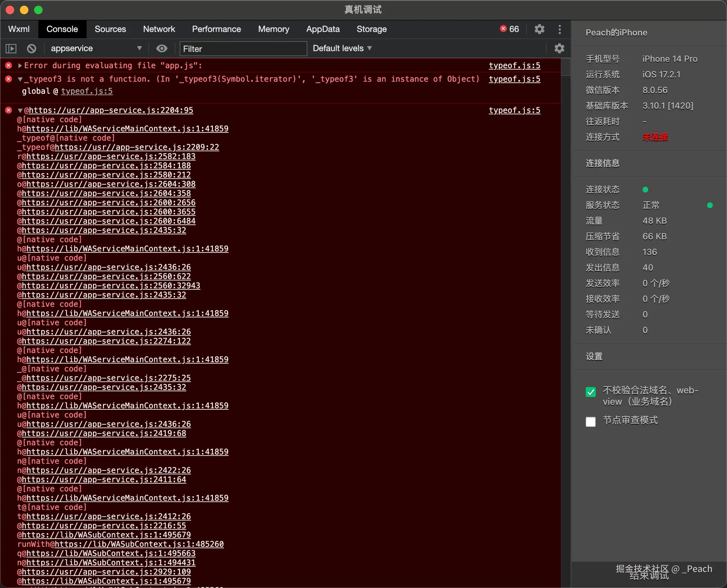Open the console settings gear icon
The height and width of the screenshot is (588, 727).
[559, 48]
